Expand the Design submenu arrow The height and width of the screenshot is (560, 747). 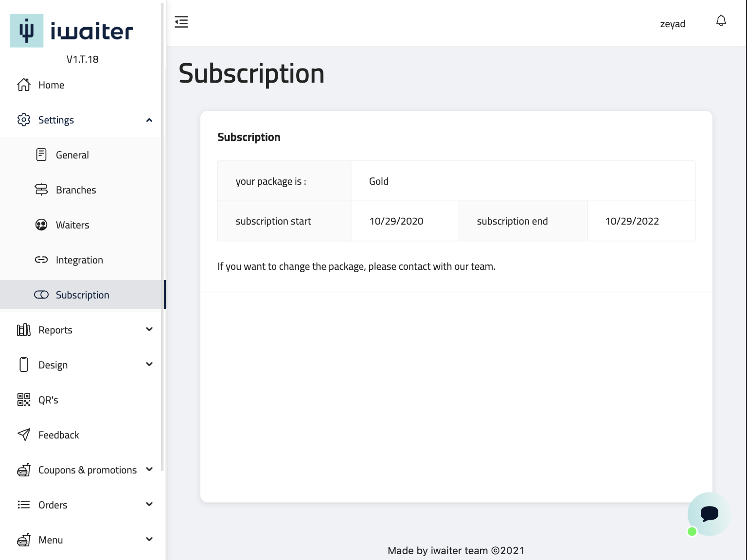tap(149, 365)
